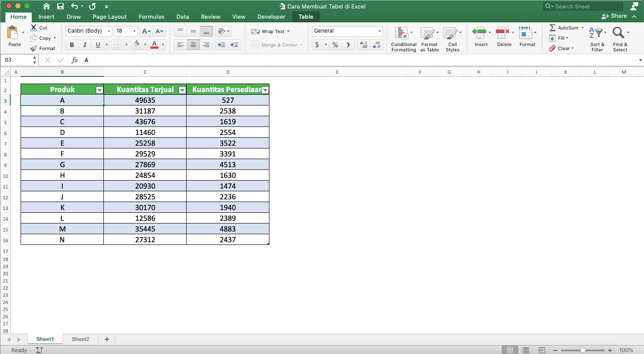Screen dimensions: 644x354
Task: Click the Accounting dollar format icon
Action: pos(317,45)
